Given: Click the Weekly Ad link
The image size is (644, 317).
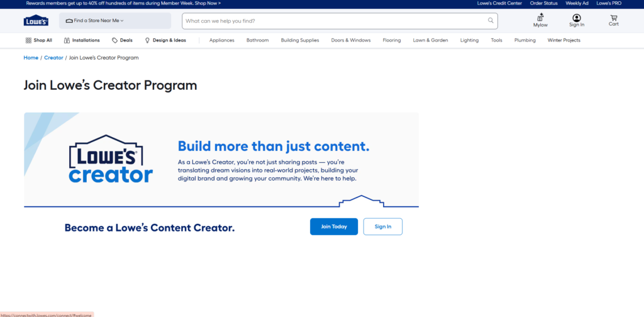Looking at the screenshot, I should (x=577, y=3).
